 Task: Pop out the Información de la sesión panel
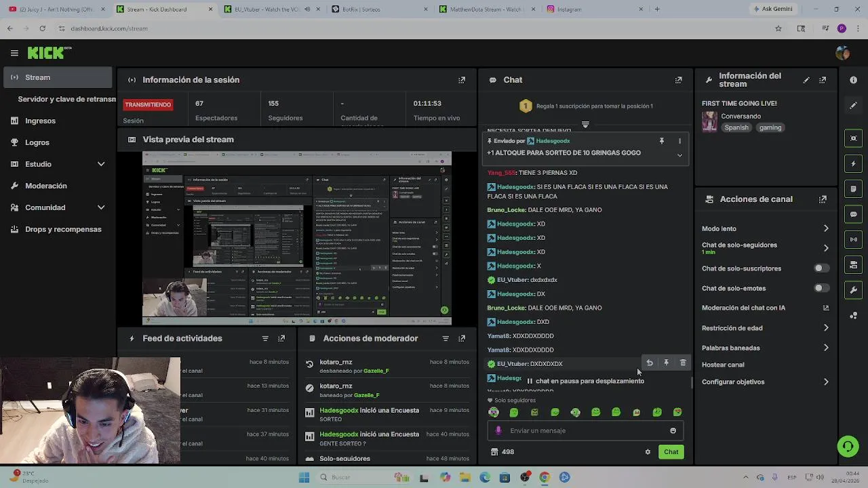point(462,80)
